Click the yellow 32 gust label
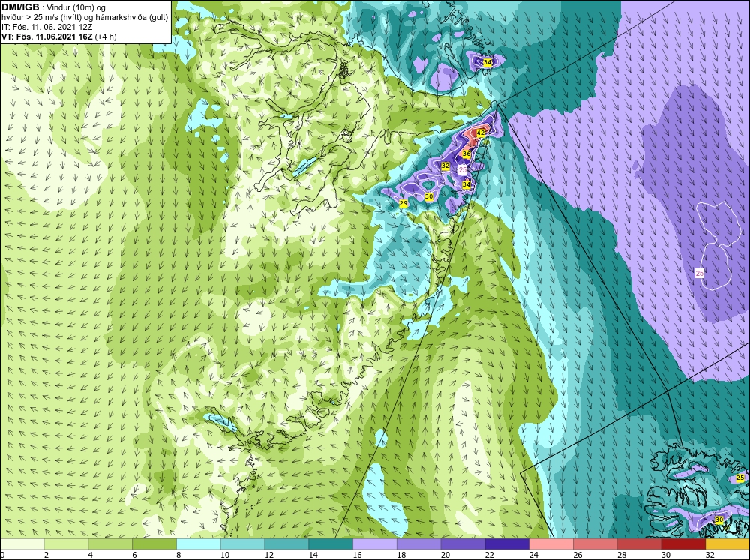The width and height of the screenshot is (750, 560). coord(445,166)
